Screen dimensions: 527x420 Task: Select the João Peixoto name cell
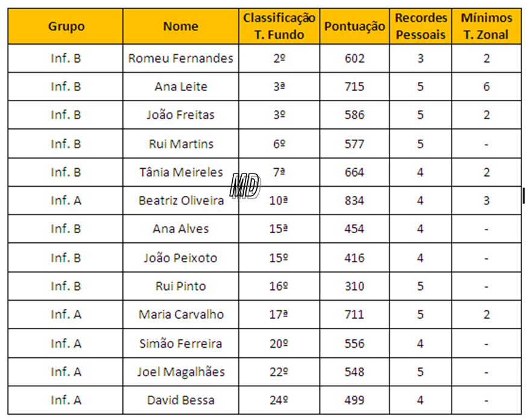180,258
